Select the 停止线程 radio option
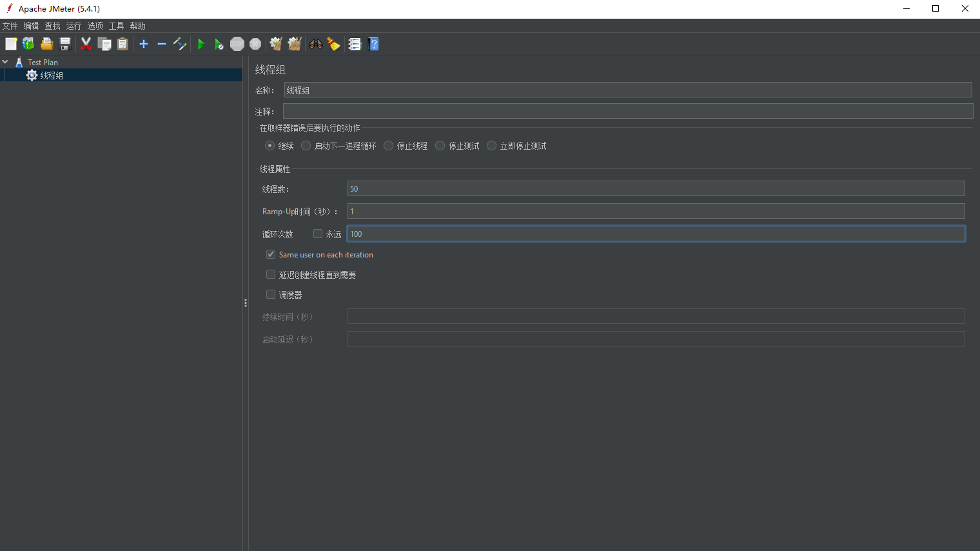Screen dimensions: 980x551 point(388,146)
